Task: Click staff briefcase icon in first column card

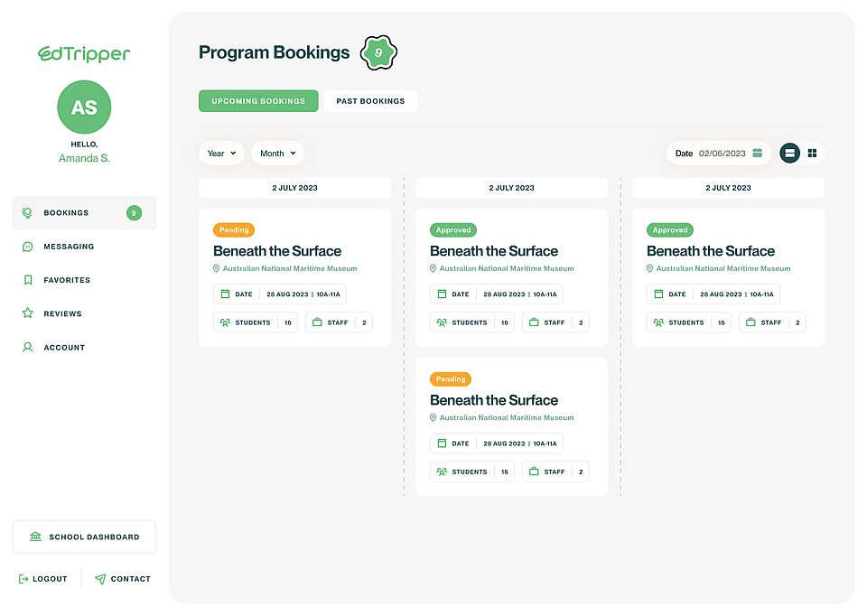Action: pyautogui.click(x=317, y=322)
